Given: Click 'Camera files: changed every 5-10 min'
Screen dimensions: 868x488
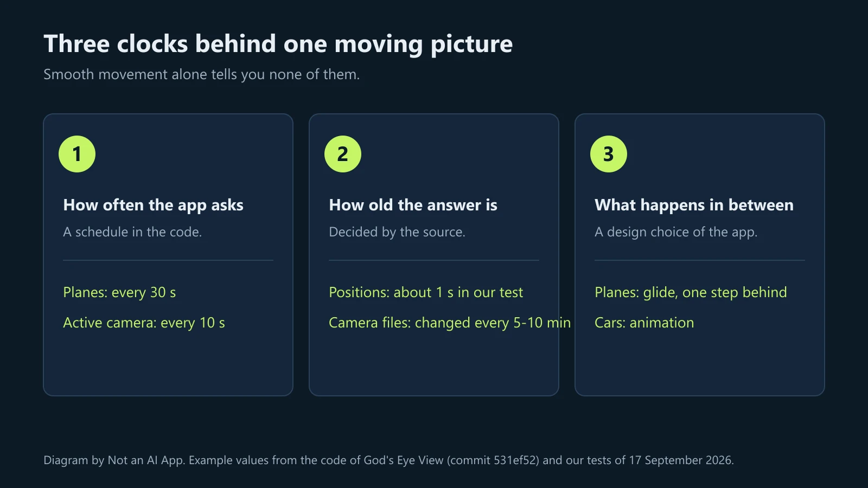Looking at the screenshot, I should coord(450,323).
